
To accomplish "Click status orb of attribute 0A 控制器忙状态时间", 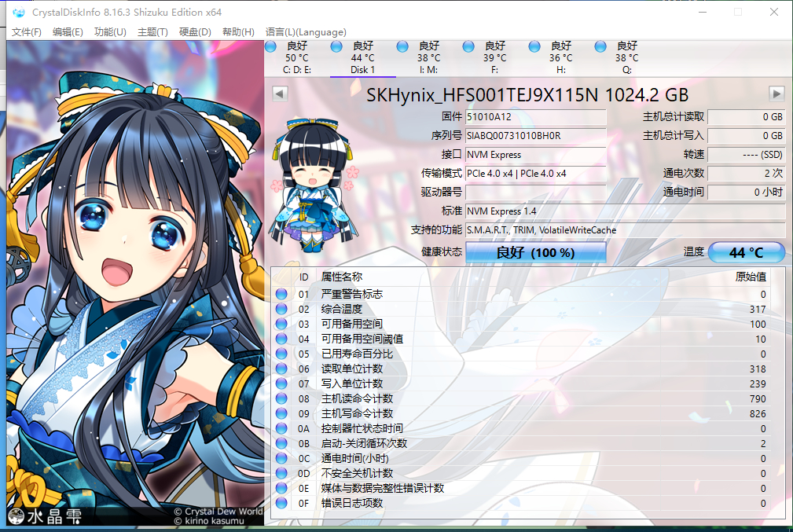I will [281, 428].
